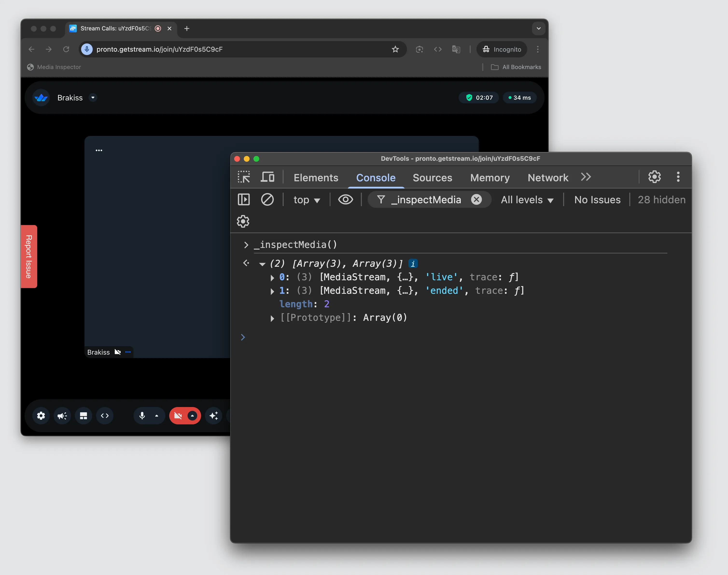Click the speaker audio output icon
728x575 pixels.
coord(62,415)
